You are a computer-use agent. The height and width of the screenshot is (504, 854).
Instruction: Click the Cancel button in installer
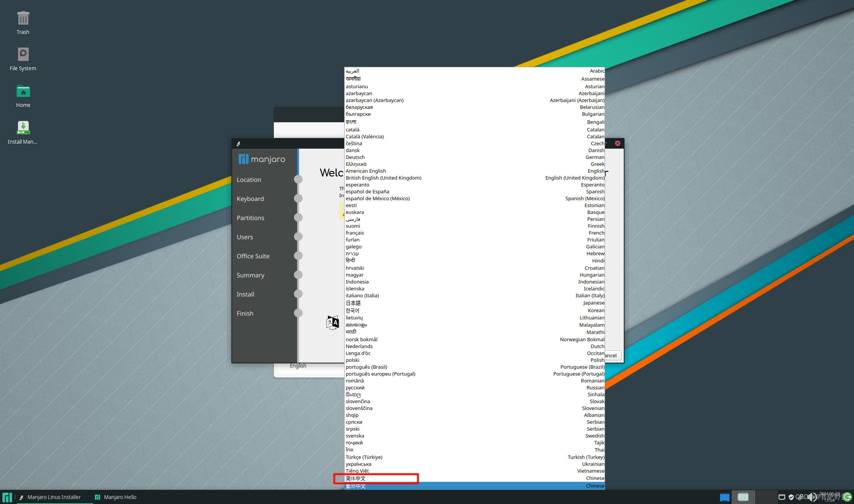tap(613, 355)
